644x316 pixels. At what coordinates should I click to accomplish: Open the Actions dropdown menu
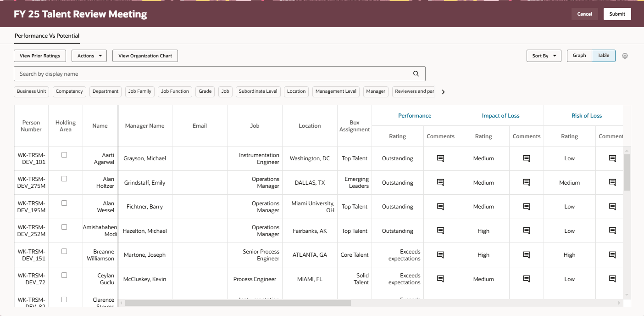[89, 56]
